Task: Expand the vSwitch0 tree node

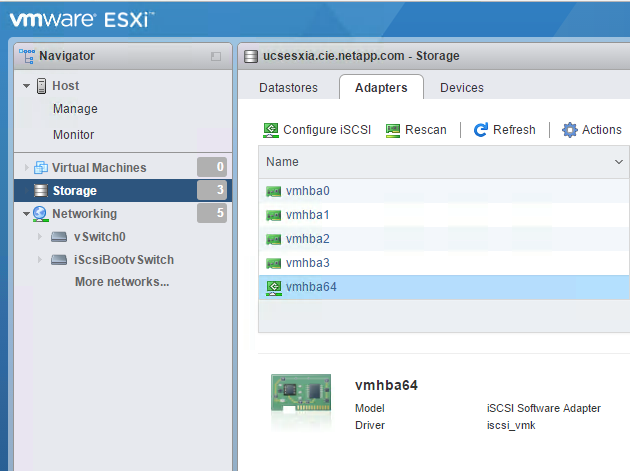Action: [40, 237]
